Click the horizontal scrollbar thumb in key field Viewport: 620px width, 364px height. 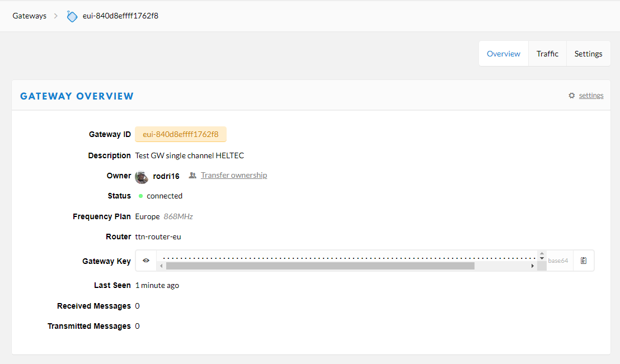pos(320,266)
